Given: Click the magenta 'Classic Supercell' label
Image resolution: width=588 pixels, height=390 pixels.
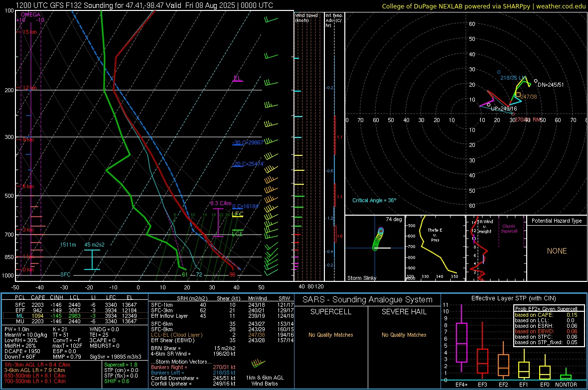Looking at the screenshot, I should coord(509,229).
